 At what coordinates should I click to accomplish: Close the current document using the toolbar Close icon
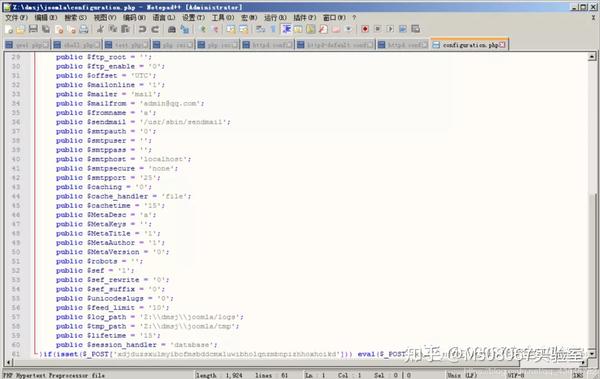59,29
